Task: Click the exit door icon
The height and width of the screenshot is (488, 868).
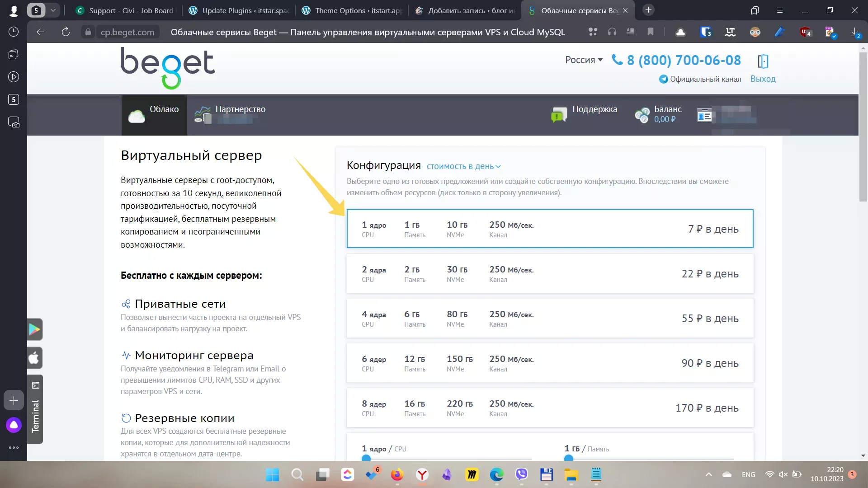Action: tap(763, 61)
